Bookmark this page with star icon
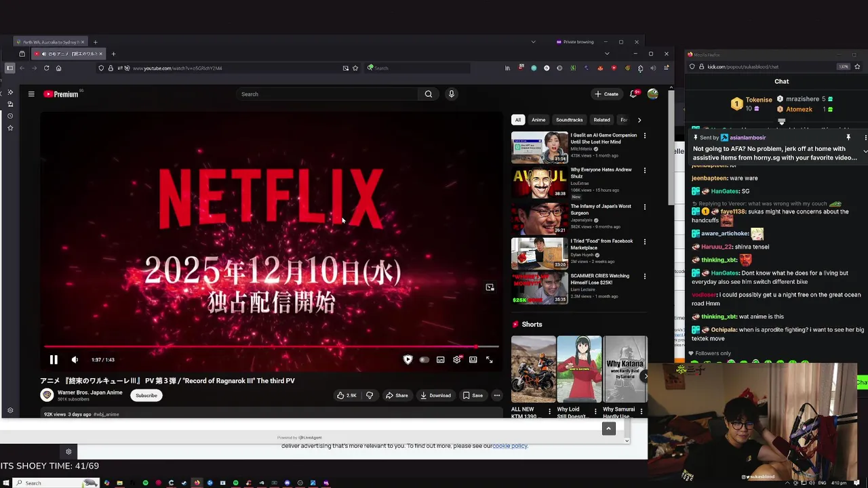The width and height of the screenshot is (868, 488). [x=355, y=68]
